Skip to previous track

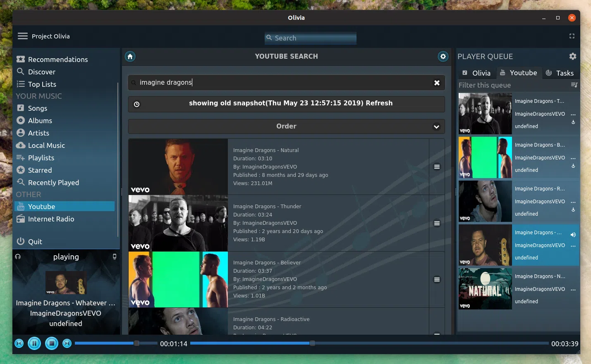coord(19,343)
